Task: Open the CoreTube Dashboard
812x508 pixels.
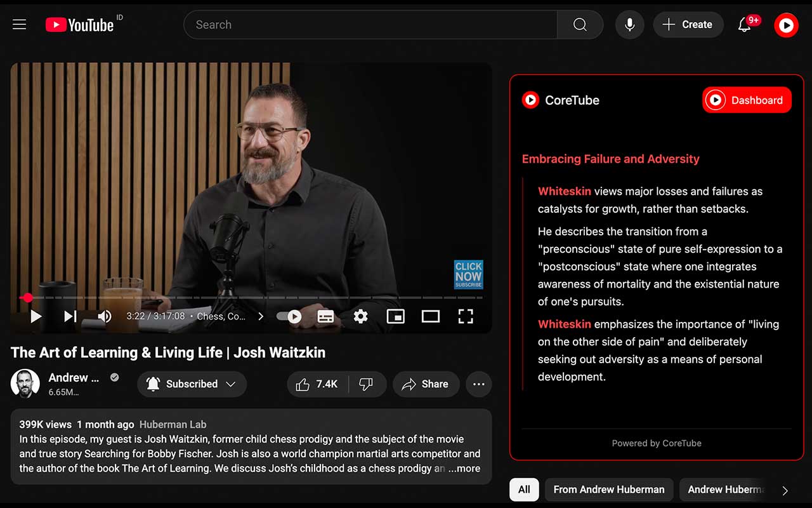Action: tap(747, 100)
